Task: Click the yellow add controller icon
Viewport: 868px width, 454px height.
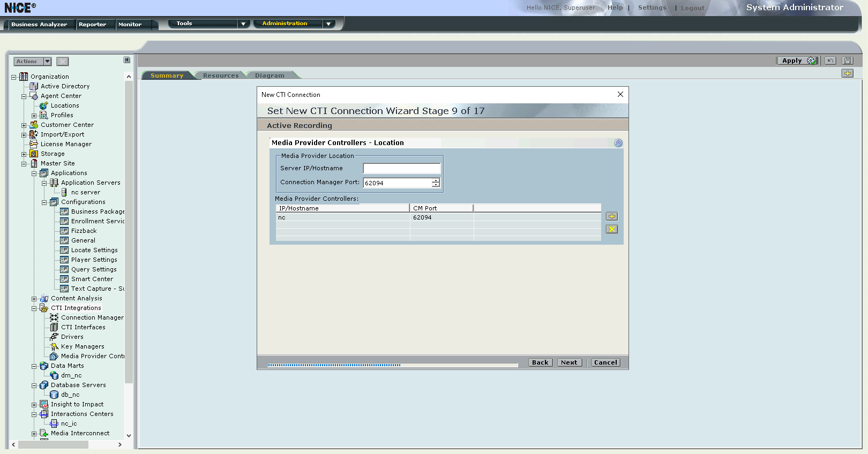Action: [611, 216]
